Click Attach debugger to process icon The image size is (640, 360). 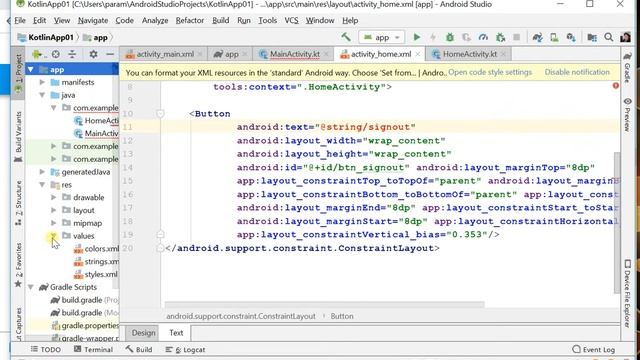tap(500, 37)
